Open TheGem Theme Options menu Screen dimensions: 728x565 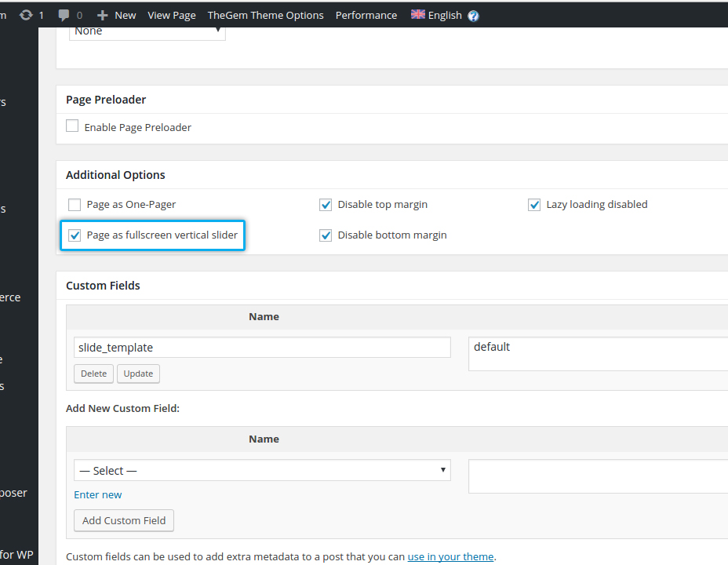click(265, 15)
